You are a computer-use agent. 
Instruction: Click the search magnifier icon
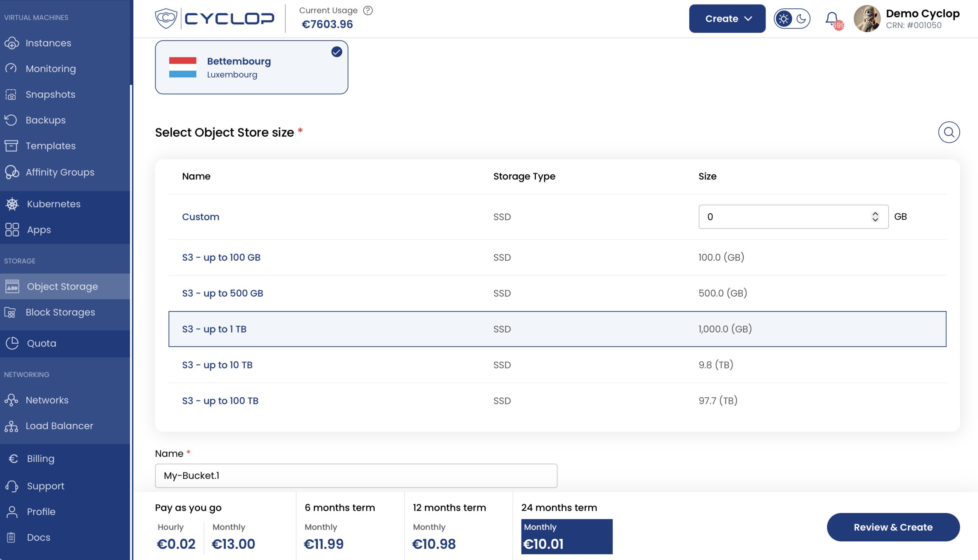tap(949, 132)
